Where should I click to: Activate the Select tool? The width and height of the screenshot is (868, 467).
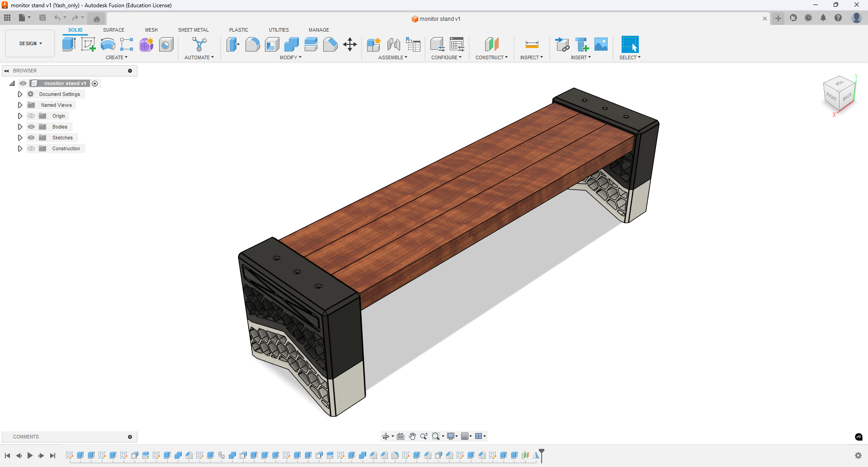[630, 44]
